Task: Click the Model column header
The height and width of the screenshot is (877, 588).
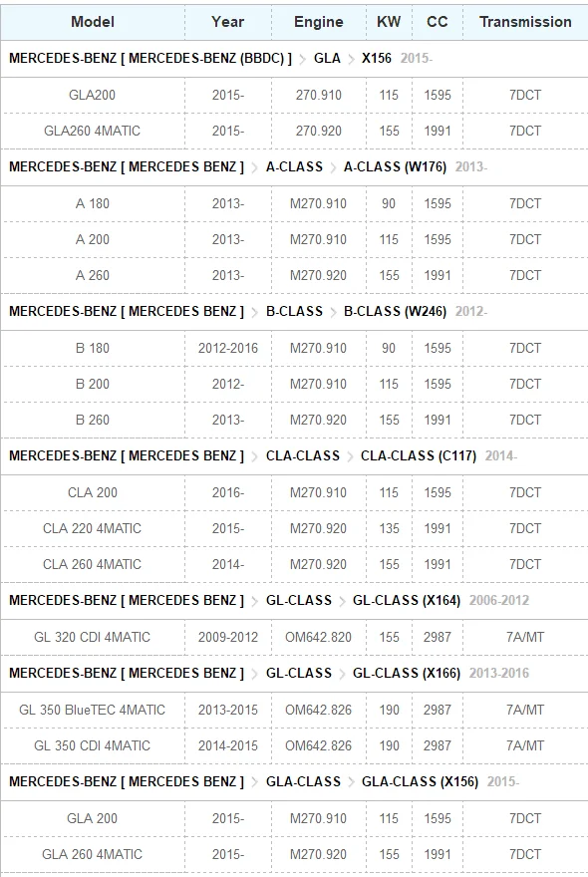Action: [x=93, y=22]
